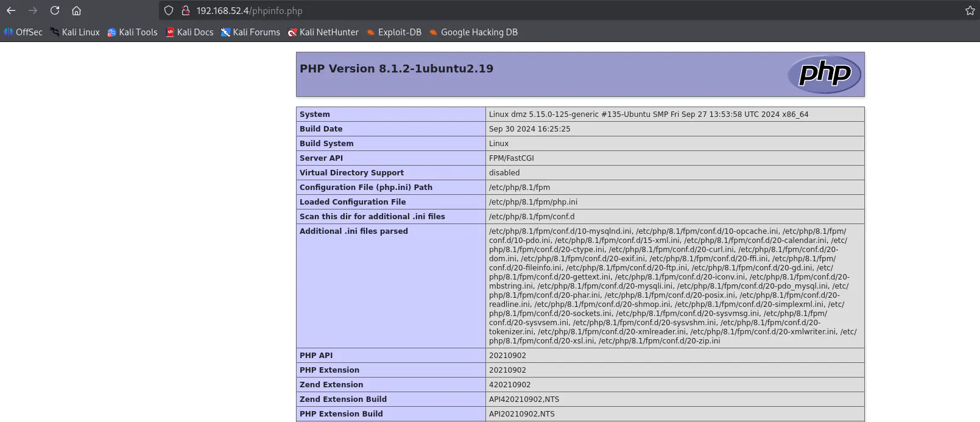This screenshot has height=422, width=980.
Task: Open the tracking protection shield icon
Action: 169,10
